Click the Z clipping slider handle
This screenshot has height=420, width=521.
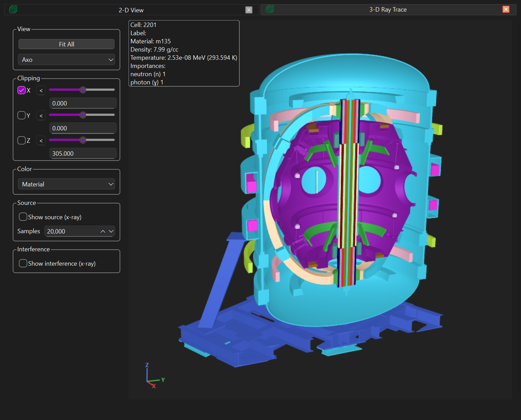(x=83, y=140)
